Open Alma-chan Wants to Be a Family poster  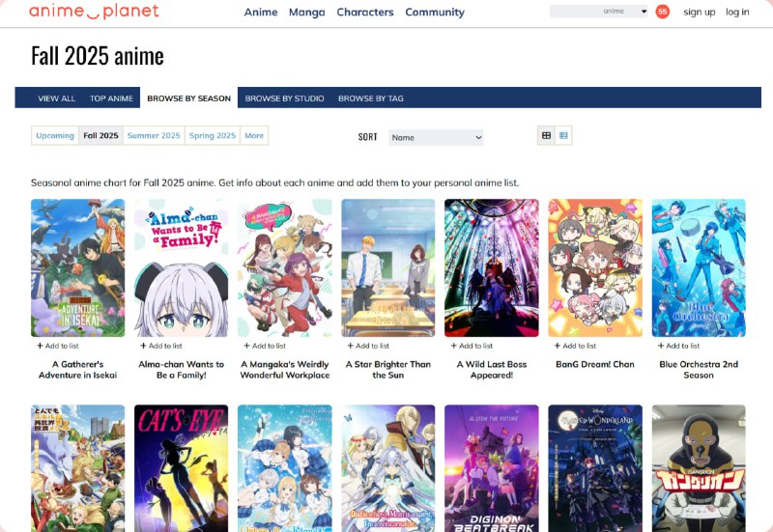tap(182, 268)
